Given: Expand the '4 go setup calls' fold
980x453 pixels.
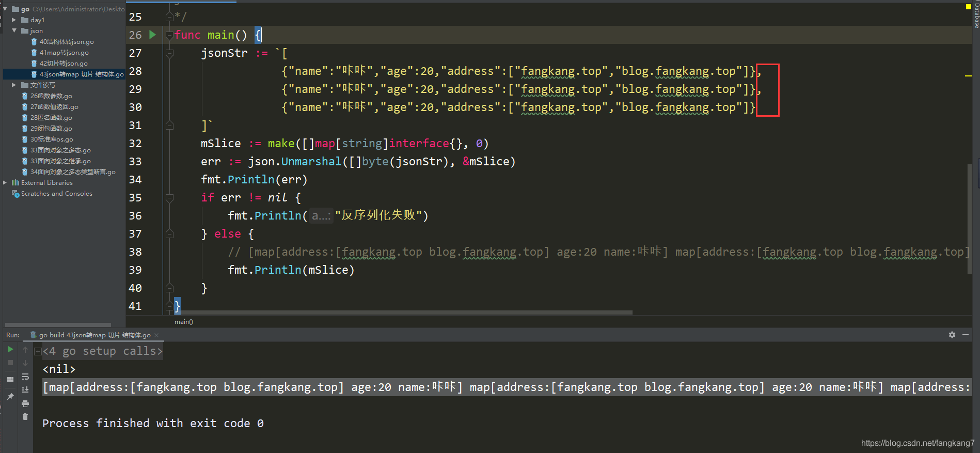Looking at the screenshot, I should (x=37, y=352).
